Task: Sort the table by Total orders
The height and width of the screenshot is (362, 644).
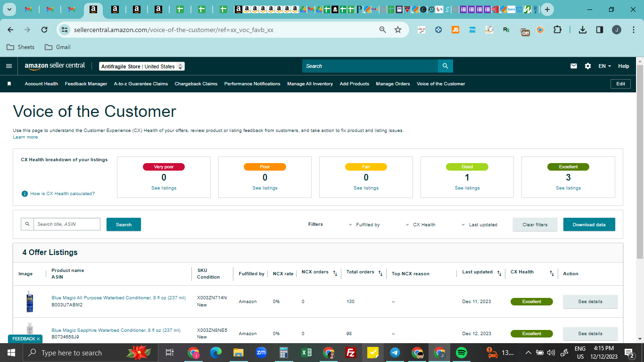Action: (380, 273)
